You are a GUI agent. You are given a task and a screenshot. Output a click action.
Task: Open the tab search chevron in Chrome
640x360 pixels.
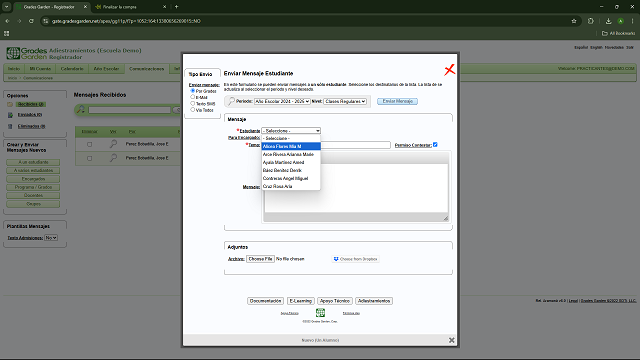pos(7,7)
